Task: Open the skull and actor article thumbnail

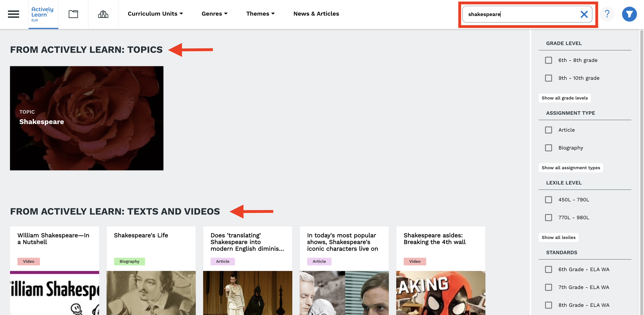Action: 344,293
